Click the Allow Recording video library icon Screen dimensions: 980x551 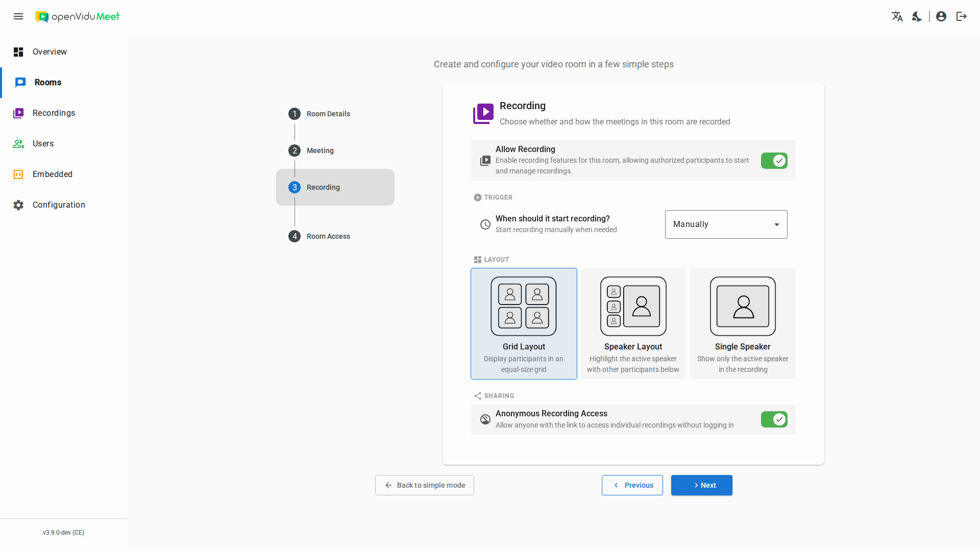click(x=485, y=161)
